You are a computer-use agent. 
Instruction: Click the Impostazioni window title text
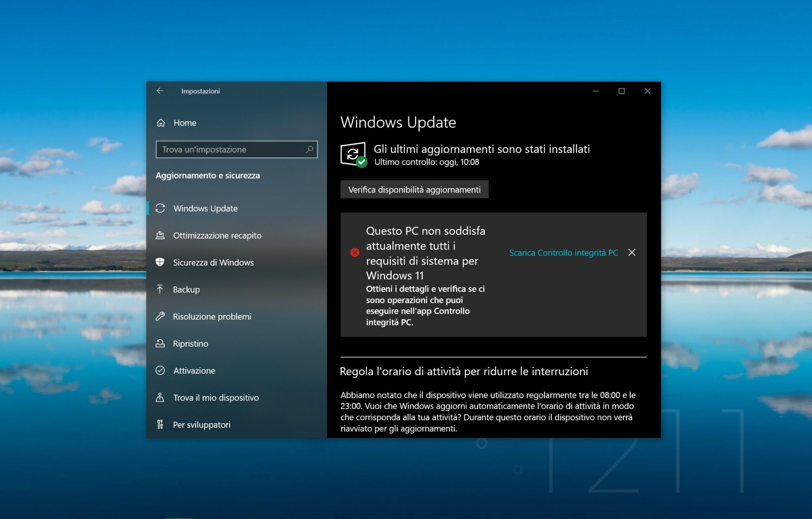tap(201, 91)
